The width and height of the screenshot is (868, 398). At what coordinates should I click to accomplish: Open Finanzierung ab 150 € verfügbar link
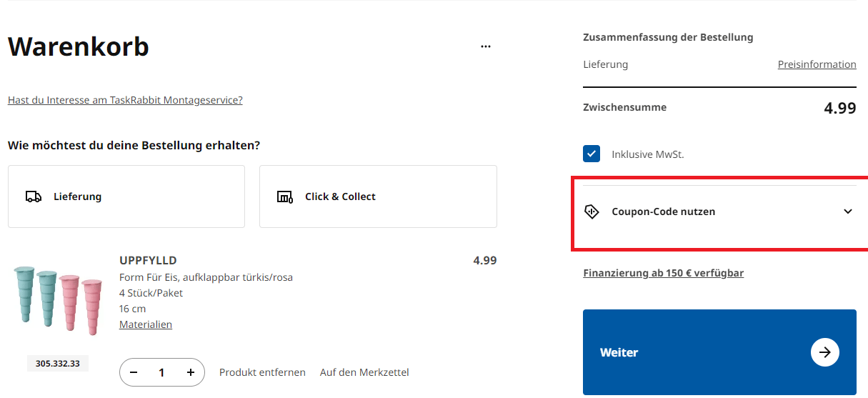pos(664,273)
